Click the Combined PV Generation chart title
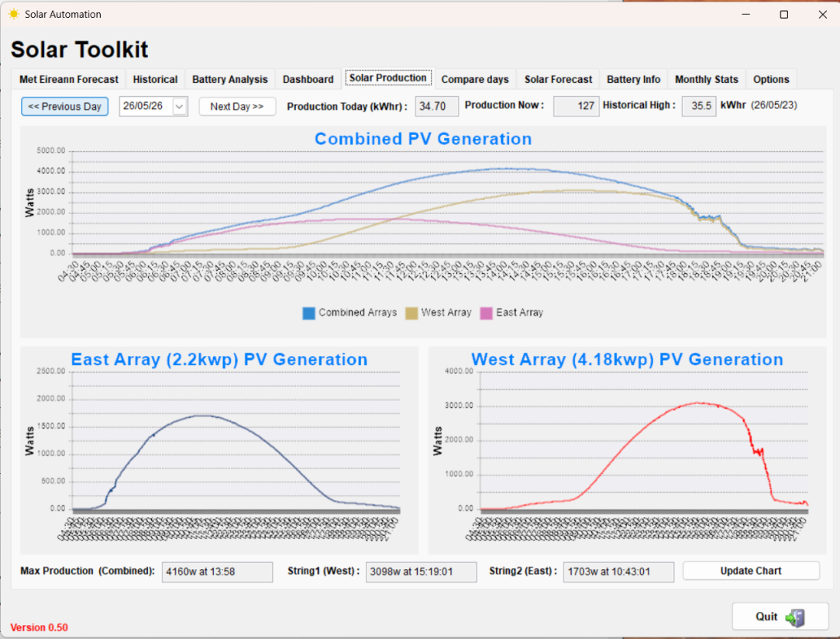 pos(423,139)
